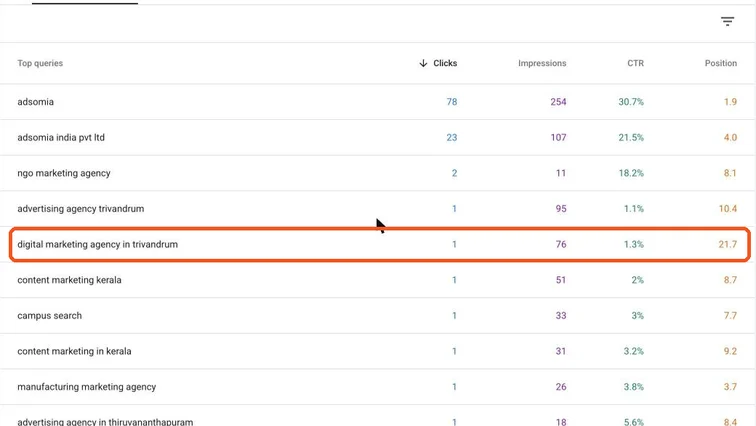
Task: Sort by the Impressions column header
Action: tap(542, 63)
